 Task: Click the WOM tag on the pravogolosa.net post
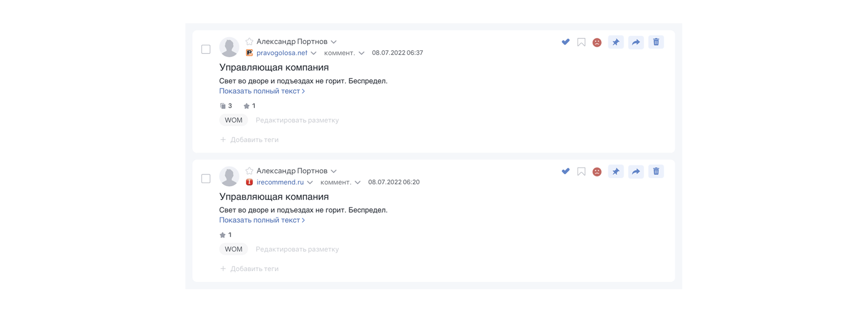pyautogui.click(x=234, y=120)
